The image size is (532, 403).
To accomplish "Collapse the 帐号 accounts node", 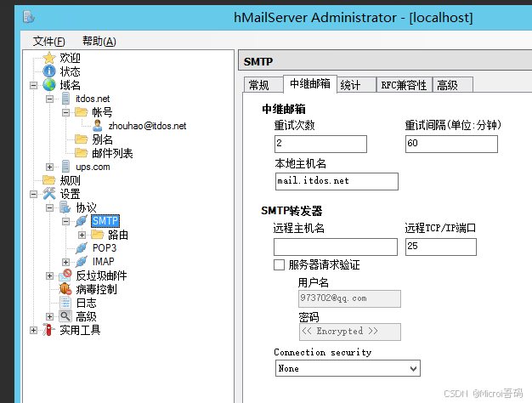I will (65, 112).
